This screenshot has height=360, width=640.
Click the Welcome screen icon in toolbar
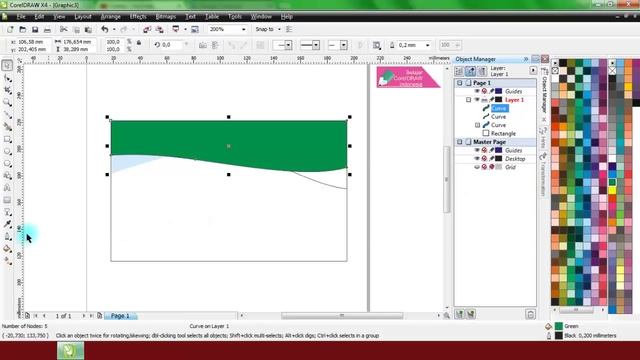coord(195,29)
